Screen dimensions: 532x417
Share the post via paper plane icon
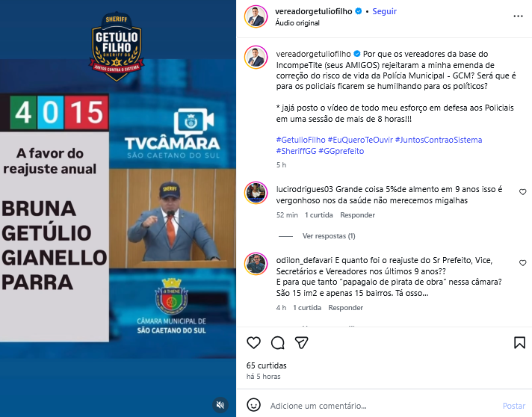[x=301, y=343]
